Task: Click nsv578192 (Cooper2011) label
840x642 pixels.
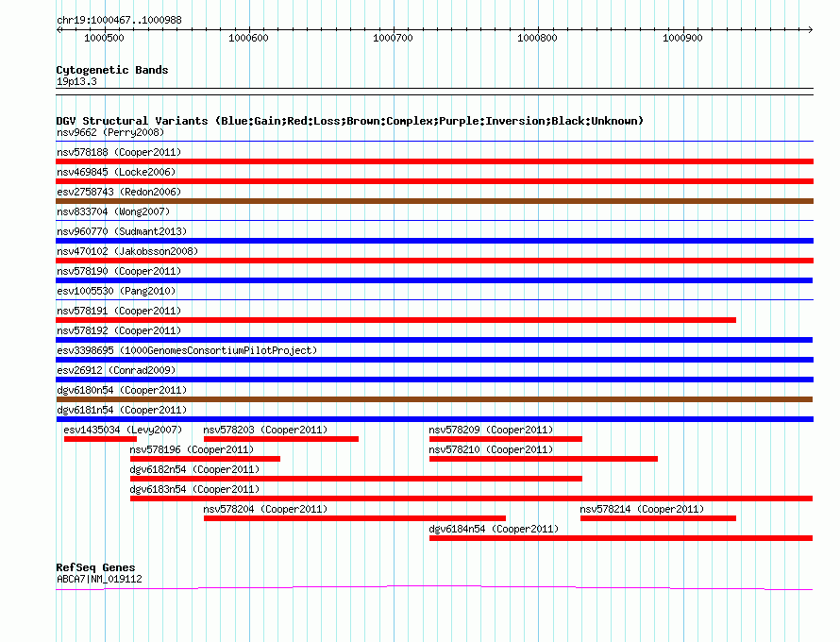Action: [x=119, y=330]
